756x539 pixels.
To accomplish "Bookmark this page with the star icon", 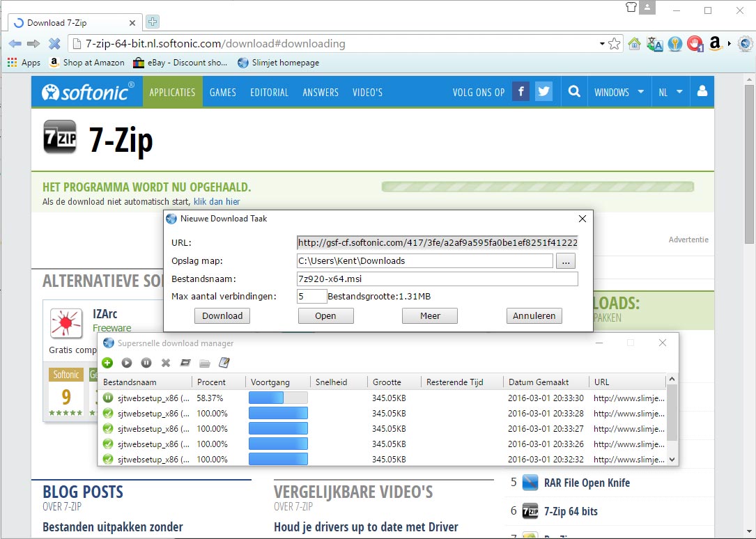I will pyautogui.click(x=615, y=44).
